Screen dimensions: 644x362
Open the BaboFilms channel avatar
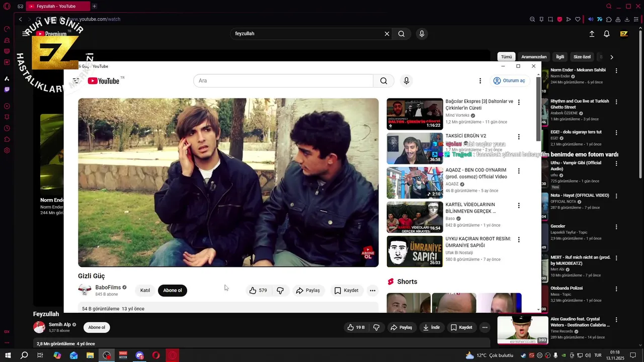tap(85, 290)
